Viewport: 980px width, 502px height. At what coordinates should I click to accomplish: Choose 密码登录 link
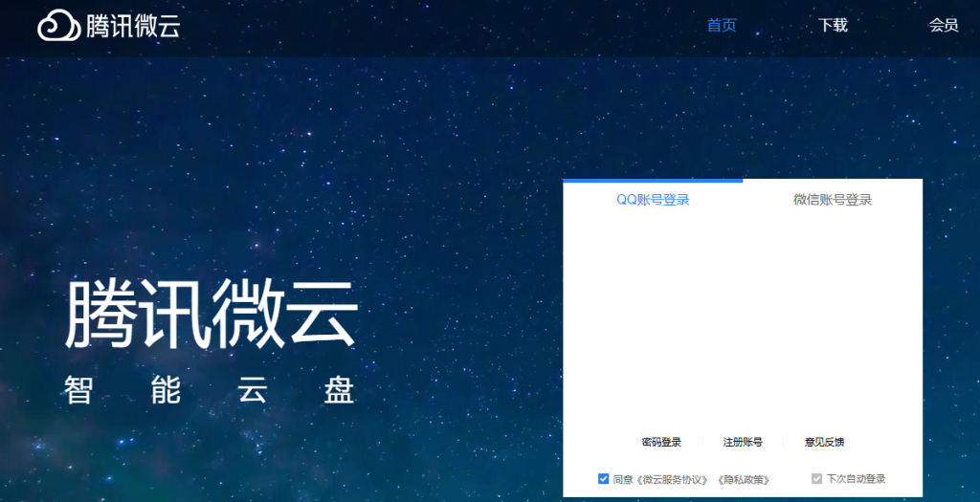(661, 442)
